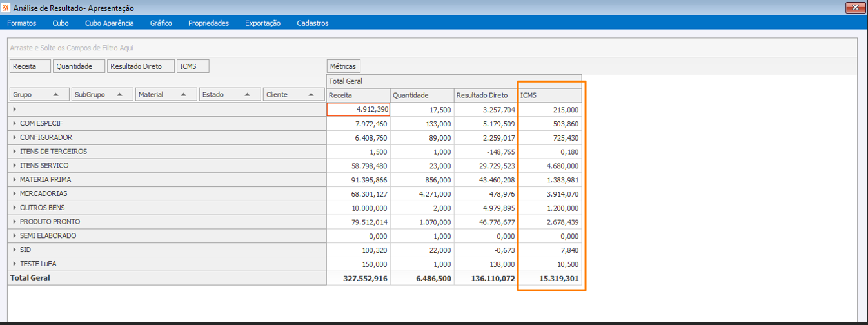Select the ICMS cell 725,430
868x325 pixels.
(550, 138)
